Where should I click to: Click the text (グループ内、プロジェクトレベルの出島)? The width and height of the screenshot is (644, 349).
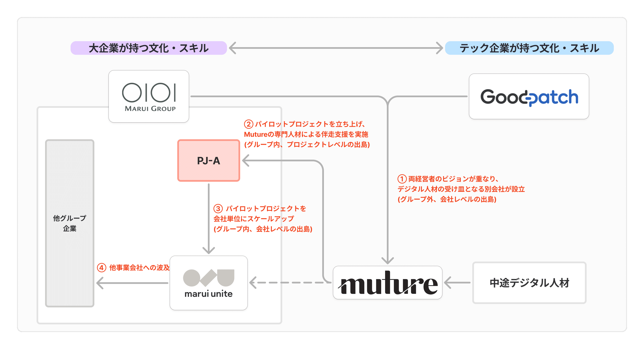pos(307,145)
